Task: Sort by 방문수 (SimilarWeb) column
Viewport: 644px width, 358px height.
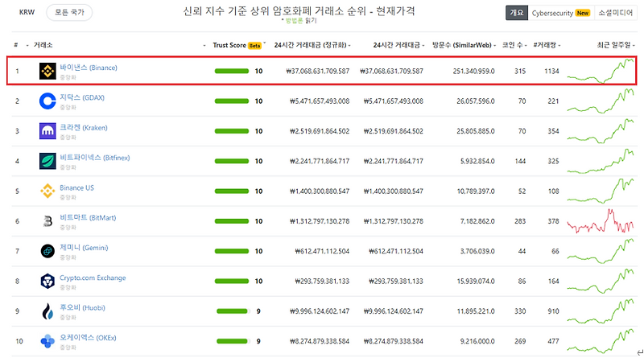Action: (x=464, y=45)
